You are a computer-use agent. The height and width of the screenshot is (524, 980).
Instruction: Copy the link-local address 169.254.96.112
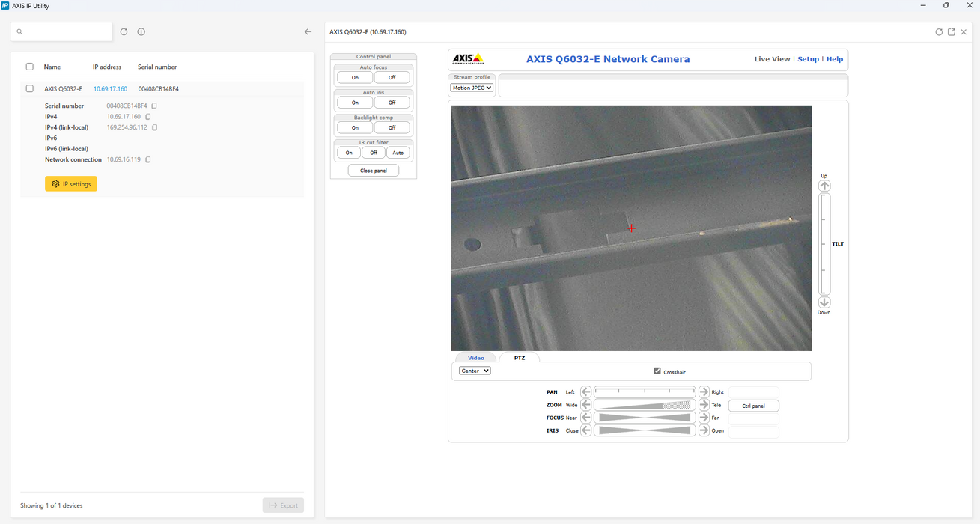click(155, 127)
